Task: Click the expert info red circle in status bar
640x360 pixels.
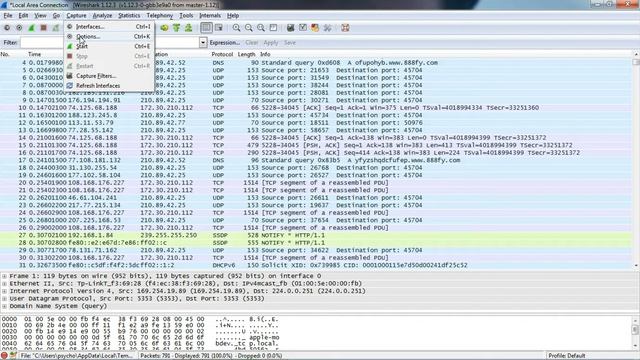Action: (4, 356)
